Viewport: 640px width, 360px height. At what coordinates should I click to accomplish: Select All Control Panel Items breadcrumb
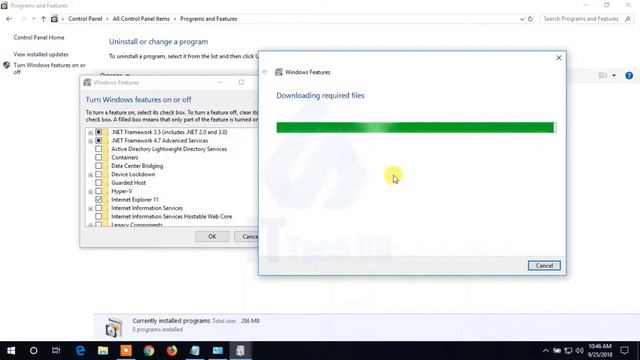[x=141, y=19]
